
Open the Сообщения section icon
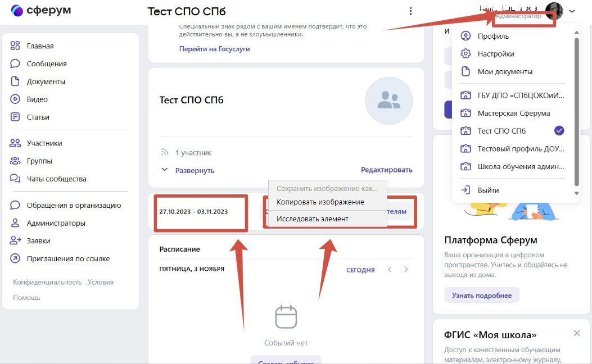[15, 64]
